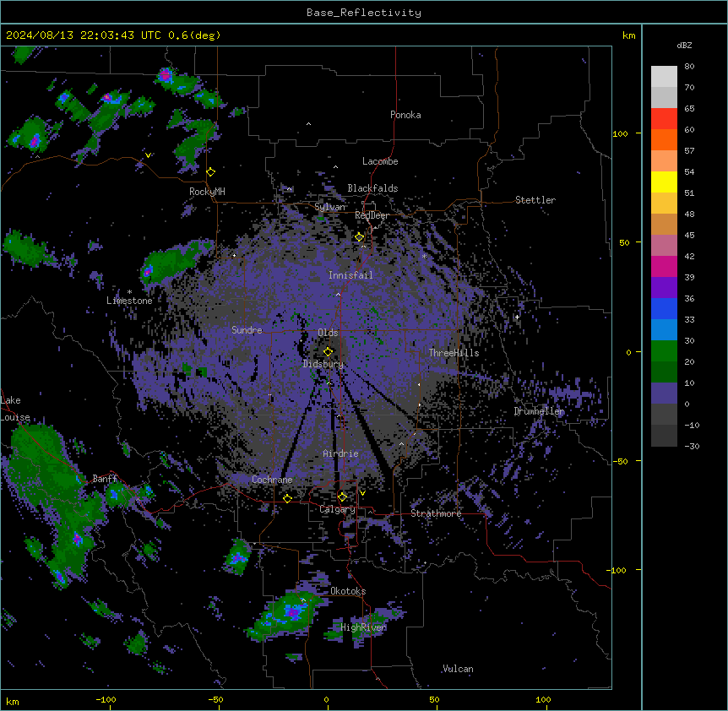
Task: Select the bright yellow 51-54 dBZ swatch
Action: [x=664, y=182]
